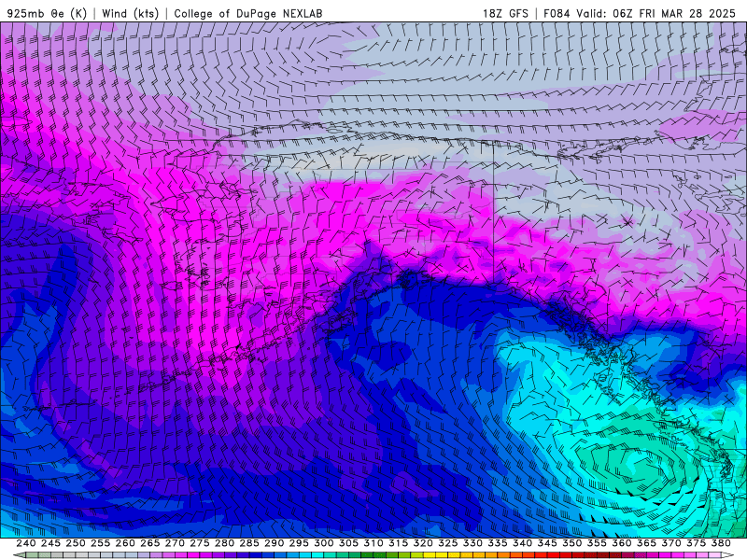This screenshot has width=747, height=560.
Task: Click the 245 value on the color scale
Action: (50, 543)
